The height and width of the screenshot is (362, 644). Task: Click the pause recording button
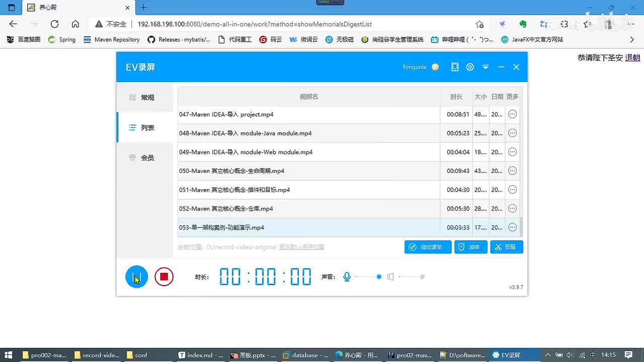coord(136,277)
